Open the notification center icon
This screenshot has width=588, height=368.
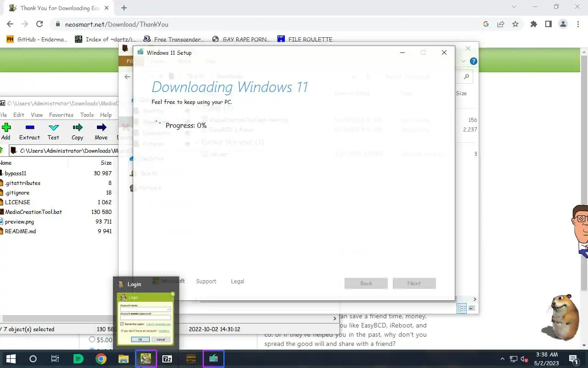pos(573,359)
